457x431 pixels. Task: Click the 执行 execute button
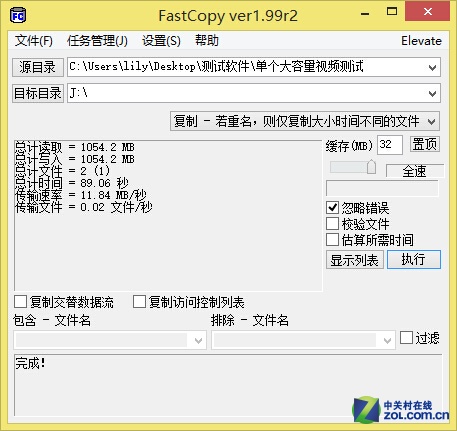[x=414, y=260]
